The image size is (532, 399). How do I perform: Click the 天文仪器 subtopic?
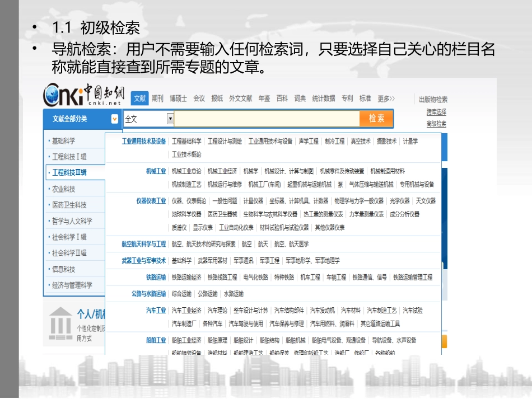pos(426,201)
